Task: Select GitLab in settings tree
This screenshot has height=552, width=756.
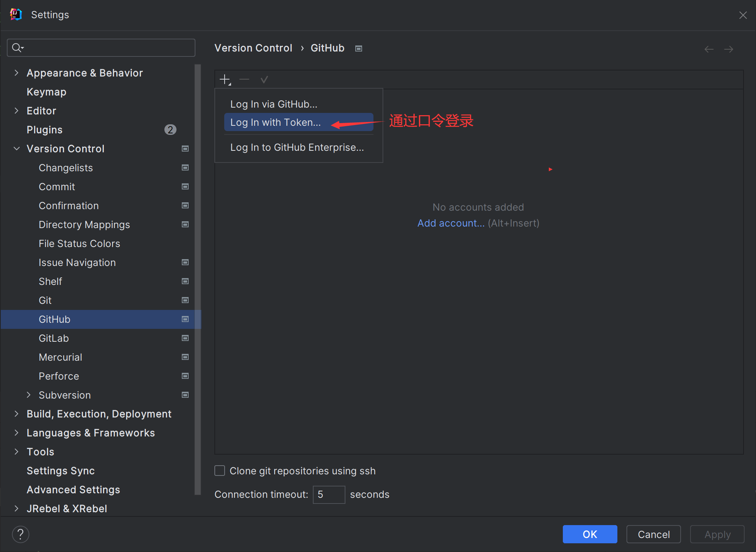Action: click(53, 338)
